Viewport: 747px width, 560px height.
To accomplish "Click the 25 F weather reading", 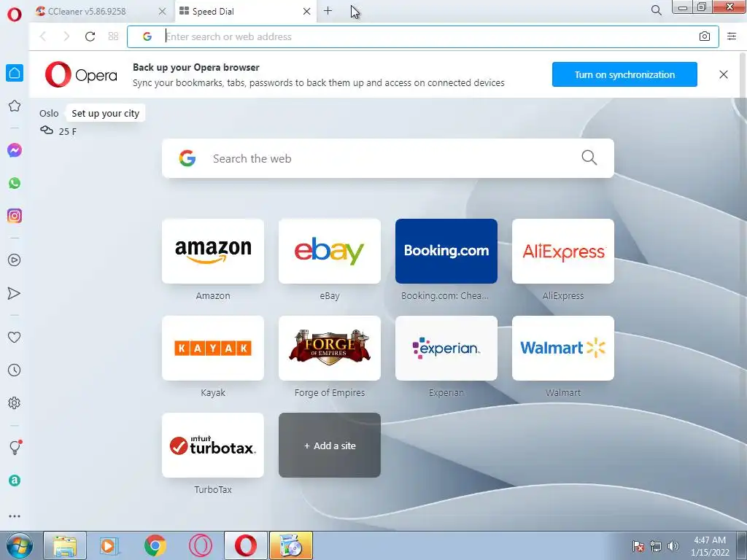I will tap(67, 131).
